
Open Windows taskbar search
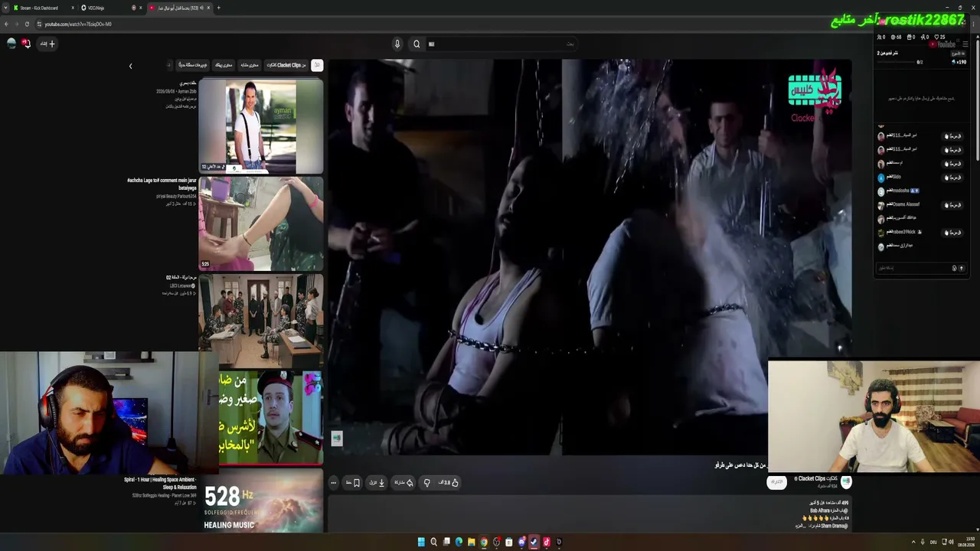pos(433,542)
